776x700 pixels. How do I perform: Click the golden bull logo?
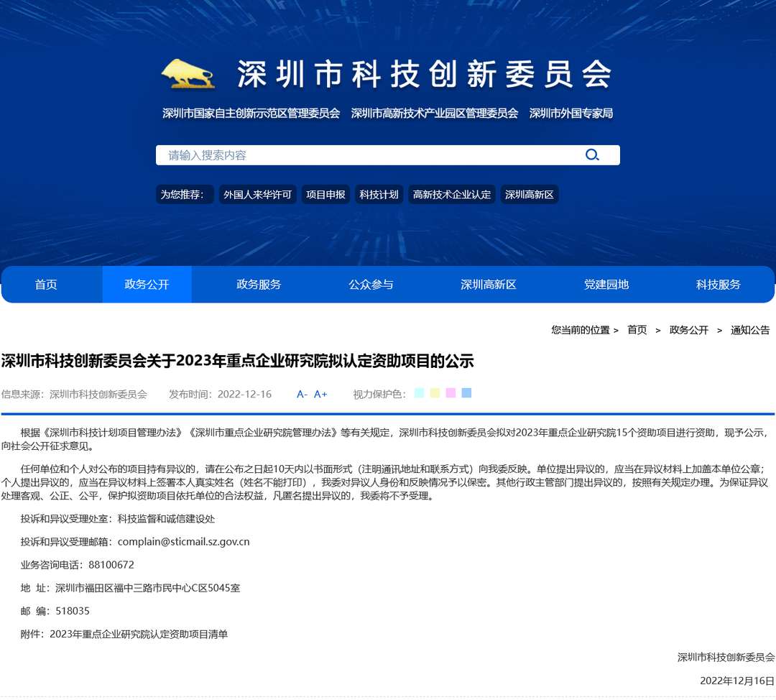tap(188, 73)
